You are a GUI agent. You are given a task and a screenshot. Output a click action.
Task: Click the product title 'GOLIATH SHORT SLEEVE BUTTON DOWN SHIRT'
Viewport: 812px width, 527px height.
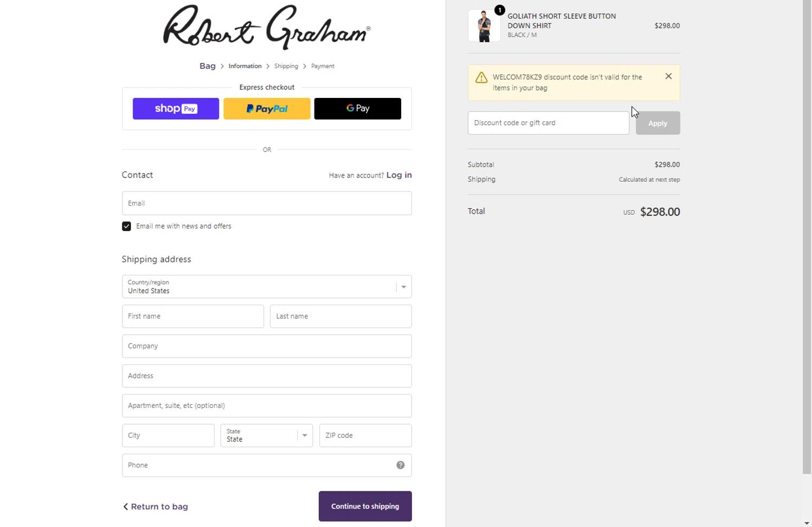point(562,21)
